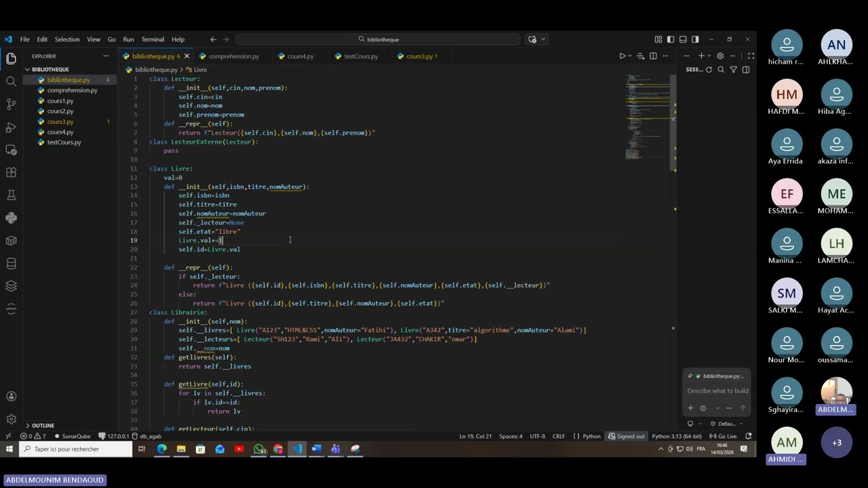This screenshot has height=488, width=868.
Task: Open the Testing flask view
Action: tap(11, 195)
